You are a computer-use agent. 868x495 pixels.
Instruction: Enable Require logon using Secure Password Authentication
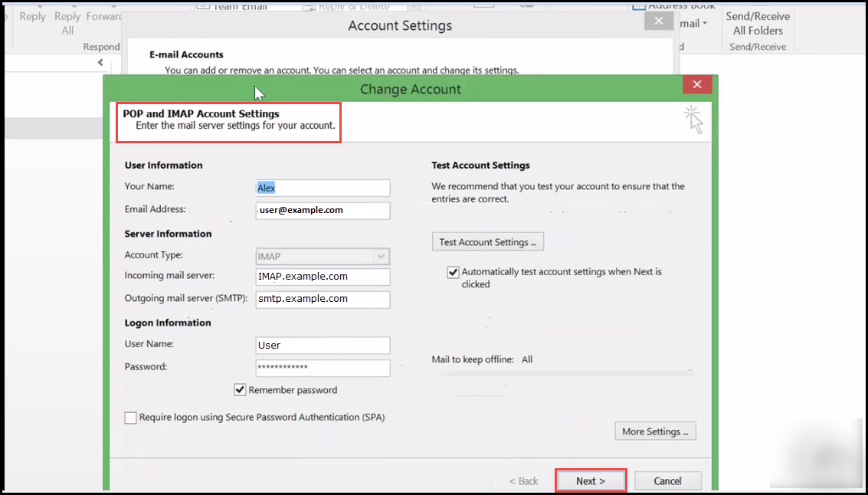tap(130, 418)
